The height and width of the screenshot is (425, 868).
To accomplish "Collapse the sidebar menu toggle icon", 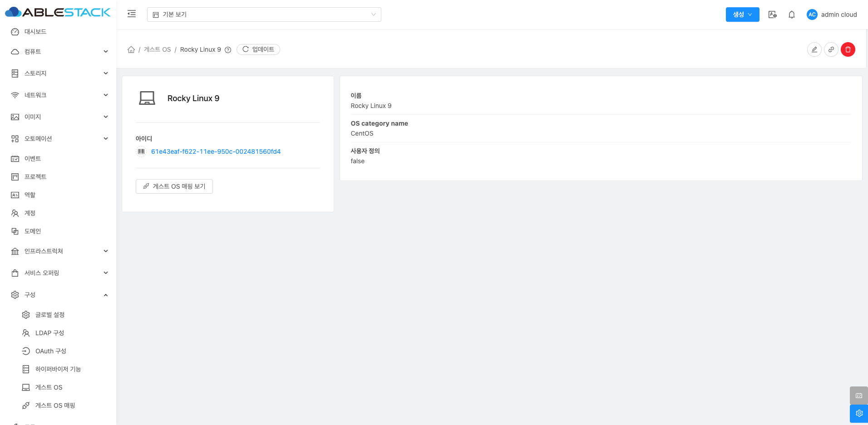I will 132,14.
